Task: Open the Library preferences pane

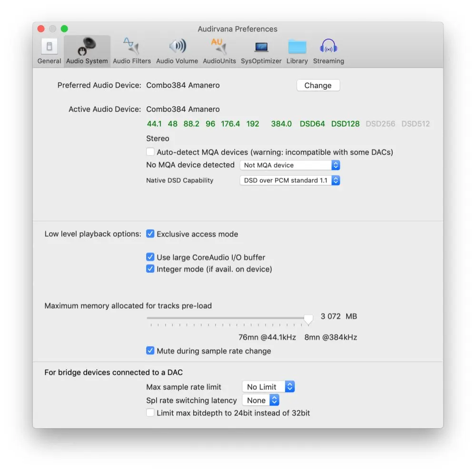Action: tap(297, 51)
